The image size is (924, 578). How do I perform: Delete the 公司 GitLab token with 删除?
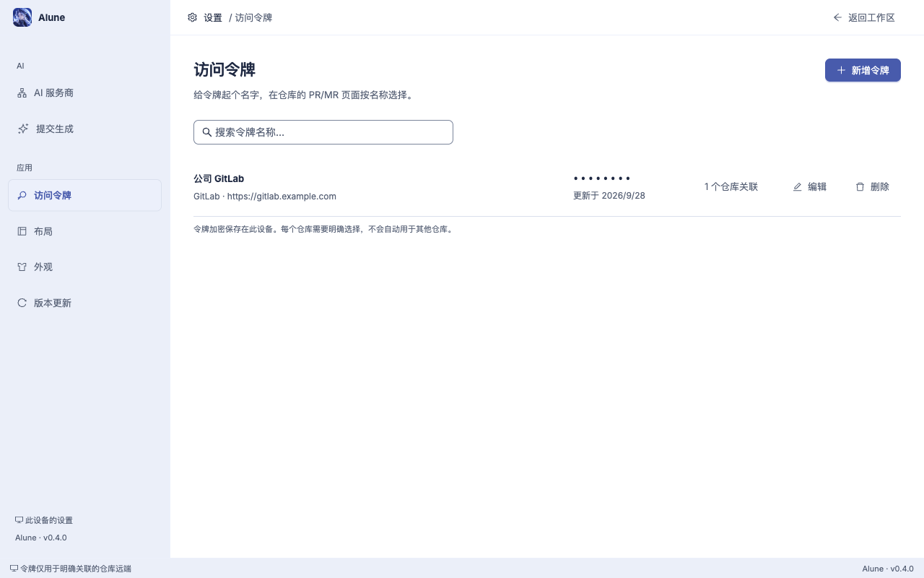coord(872,186)
